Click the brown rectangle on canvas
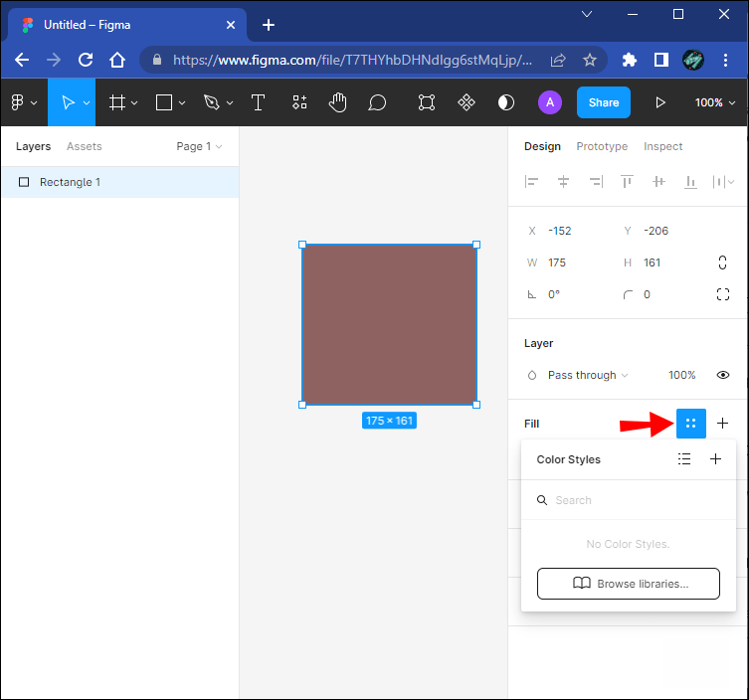 click(x=389, y=325)
